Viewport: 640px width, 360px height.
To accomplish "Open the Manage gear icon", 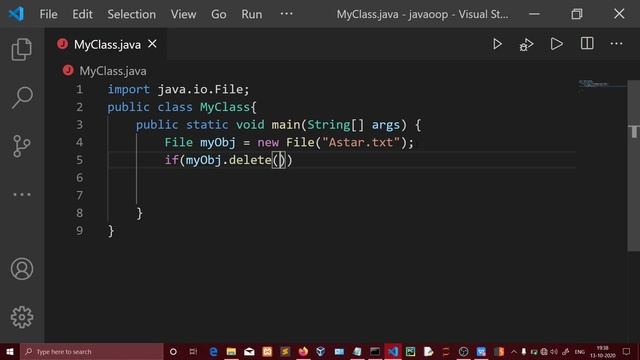I will coord(22,317).
